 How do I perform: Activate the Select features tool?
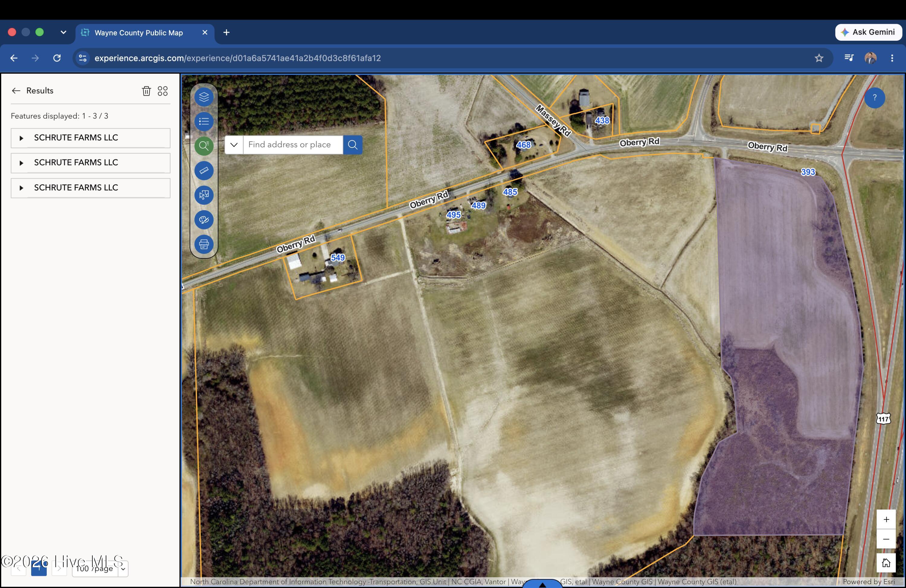pyautogui.click(x=204, y=195)
